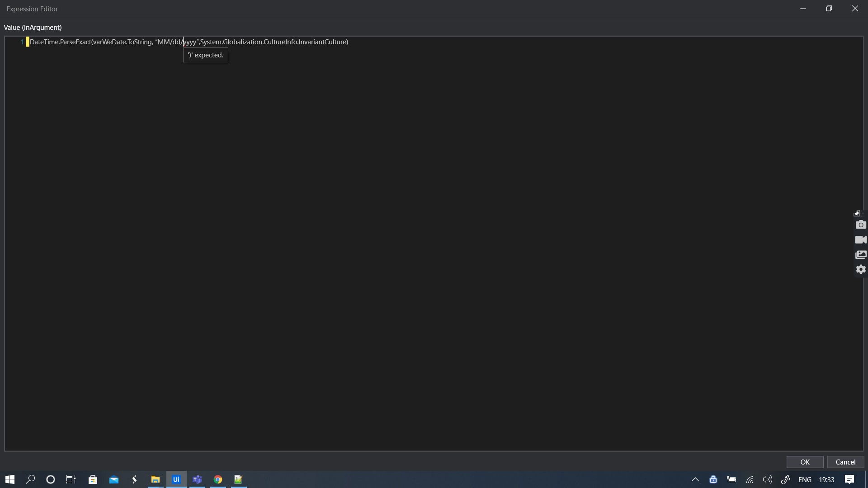Open the image gallery icon on right sidebar

pyautogui.click(x=861, y=254)
